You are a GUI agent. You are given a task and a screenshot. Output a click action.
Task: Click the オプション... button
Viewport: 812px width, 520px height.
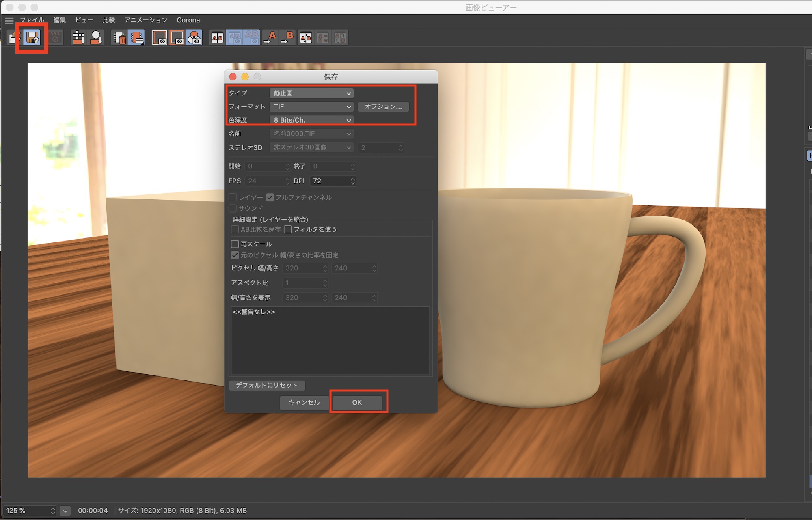(383, 106)
